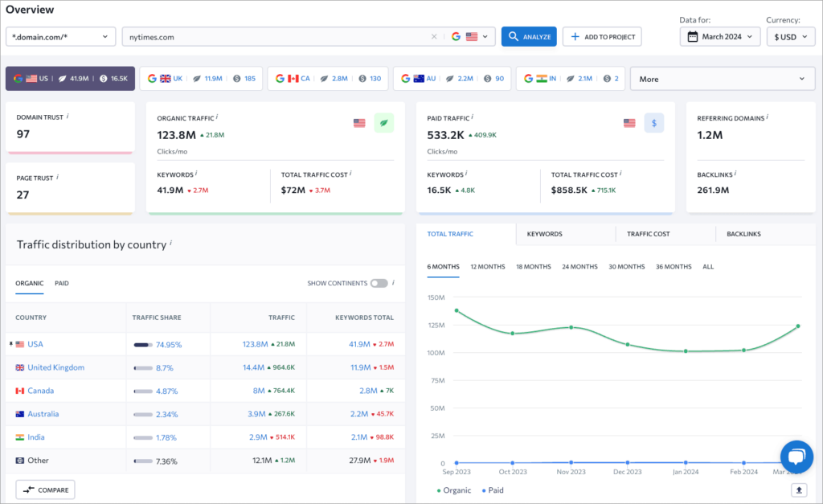Open Domain Trust info tooltip icon
This screenshot has width=823, height=504.
point(68,116)
